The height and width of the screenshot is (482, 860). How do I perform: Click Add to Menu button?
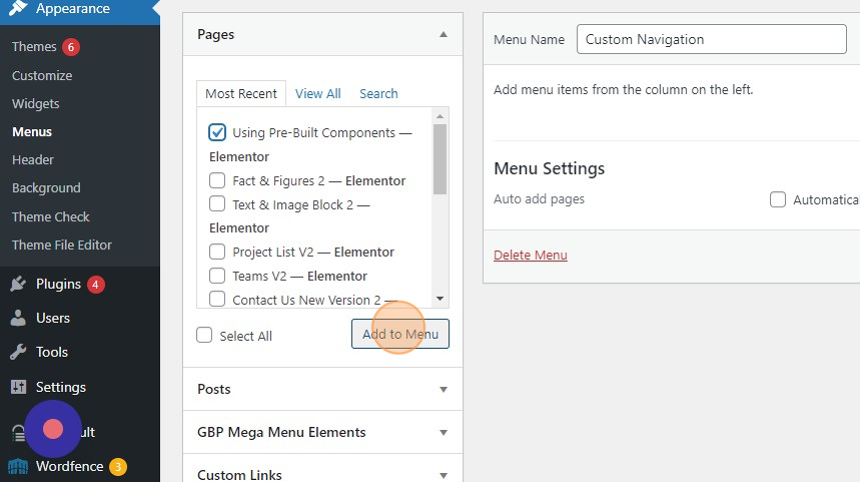(x=400, y=334)
